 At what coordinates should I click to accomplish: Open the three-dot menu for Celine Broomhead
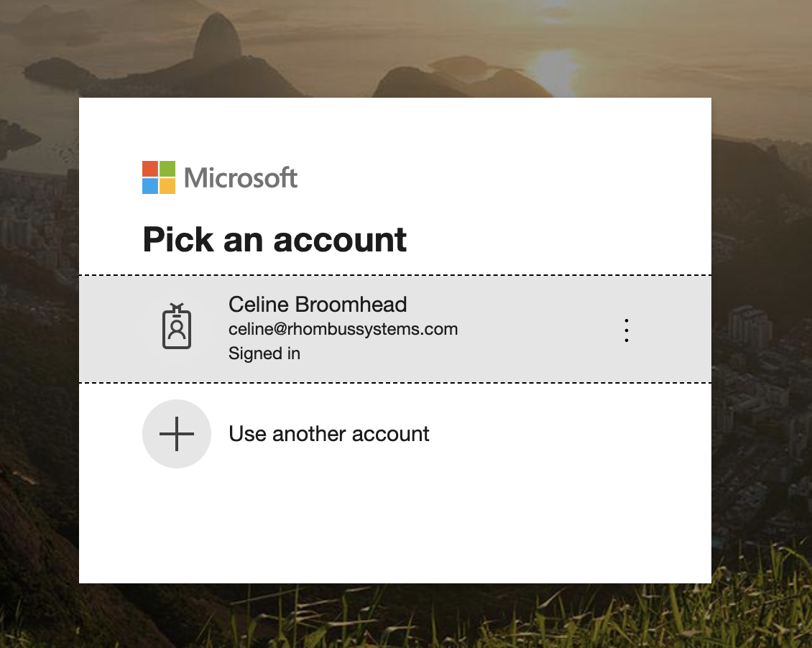(626, 330)
